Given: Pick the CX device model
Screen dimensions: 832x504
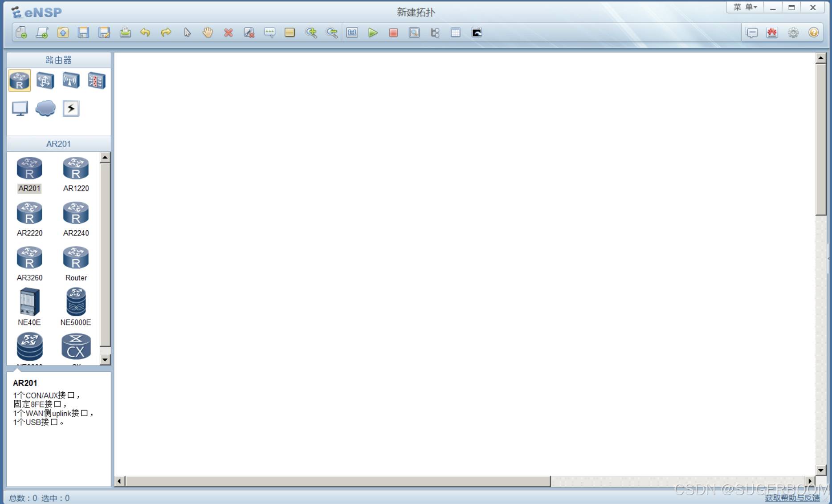Looking at the screenshot, I should click(76, 347).
